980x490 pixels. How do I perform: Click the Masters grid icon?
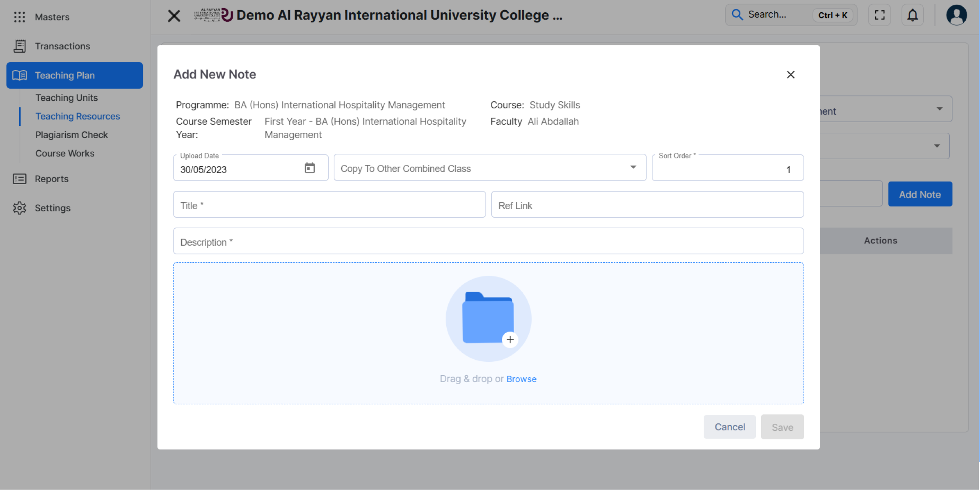[x=19, y=17]
